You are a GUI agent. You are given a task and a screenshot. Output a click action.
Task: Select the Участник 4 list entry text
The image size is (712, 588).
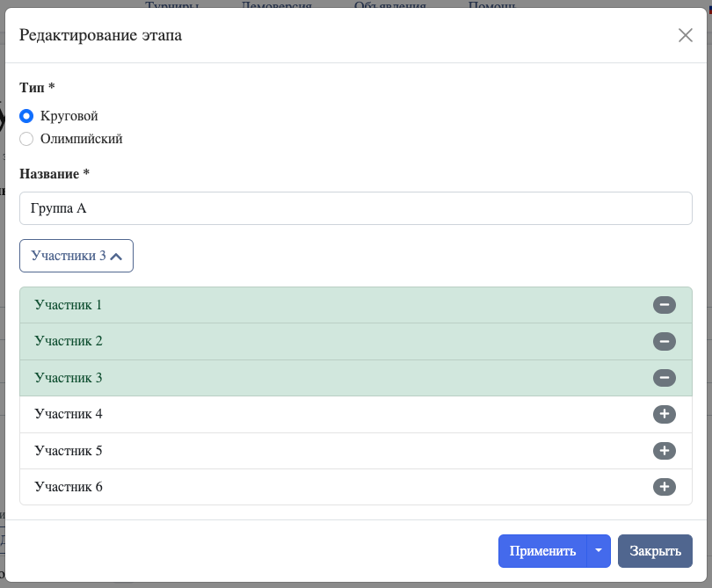[69, 414]
